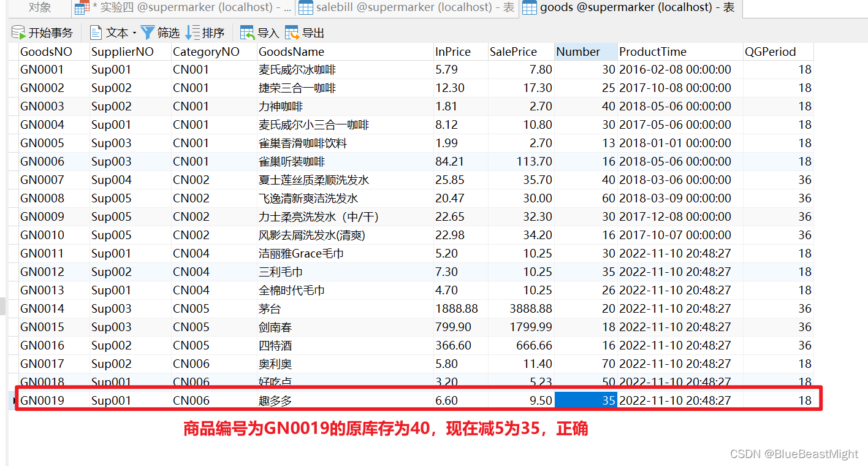Select cell 茅台

click(345, 308)
